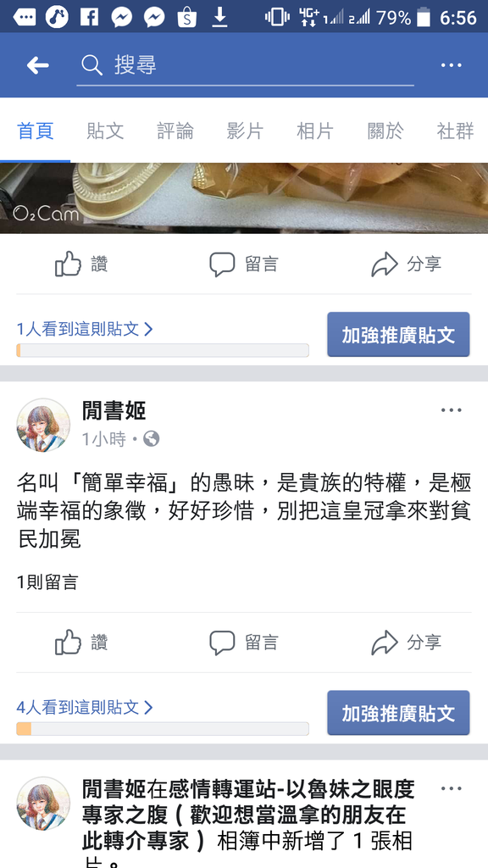Switch to the 相片 tab
Viewport: 488px width, 868px height.
[315, 131]
